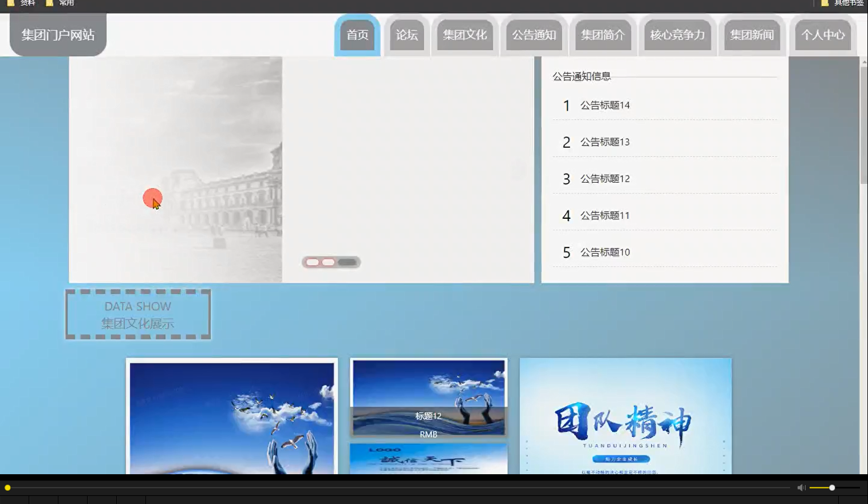The image size is (868, 504).
Task: Mute the video using the speaker icon
Action: [800, 487]
